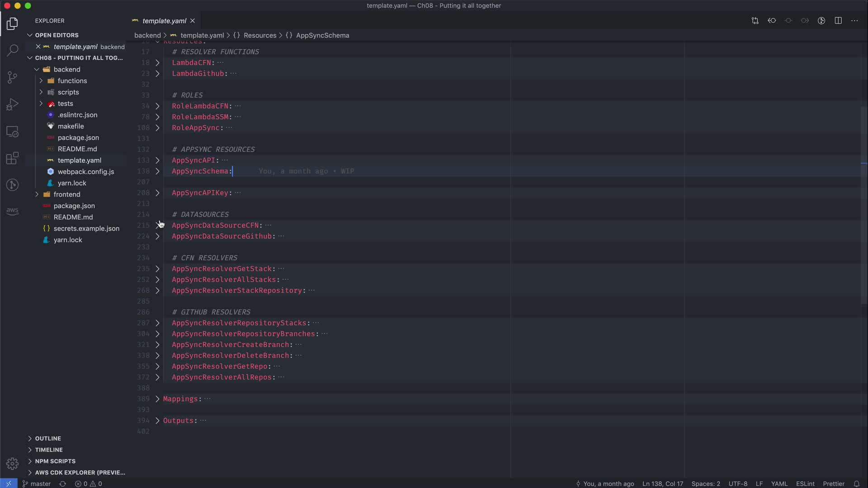The height and width of the screenshot is (488, 868).
Task: Click the split editor right icon
Action: click(x=838, y=21)
